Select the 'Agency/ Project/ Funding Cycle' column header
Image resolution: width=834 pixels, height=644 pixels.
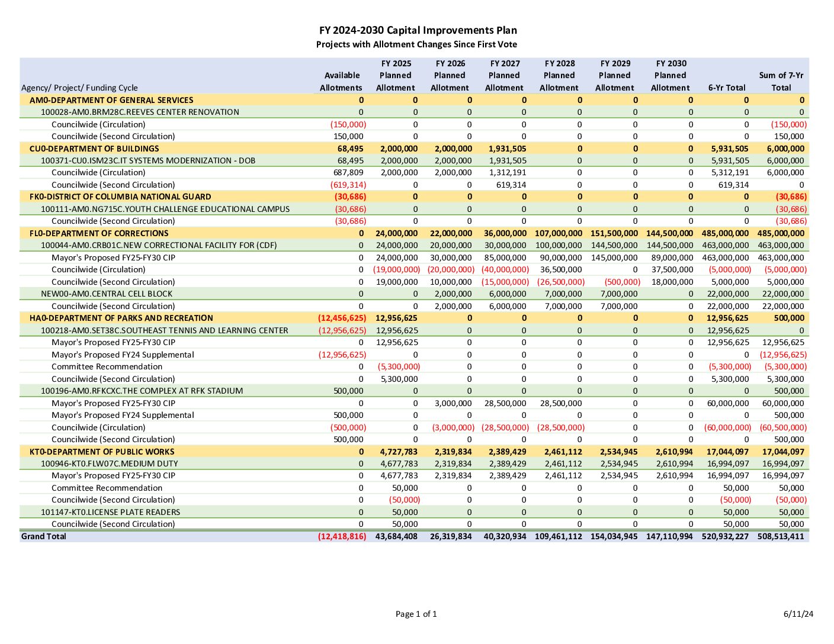coord(79,88)
